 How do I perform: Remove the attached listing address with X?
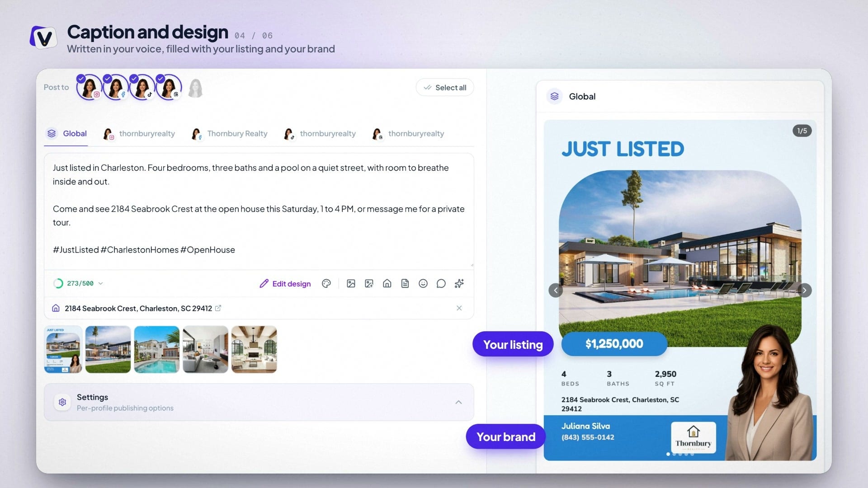click(x=459, y=308)
